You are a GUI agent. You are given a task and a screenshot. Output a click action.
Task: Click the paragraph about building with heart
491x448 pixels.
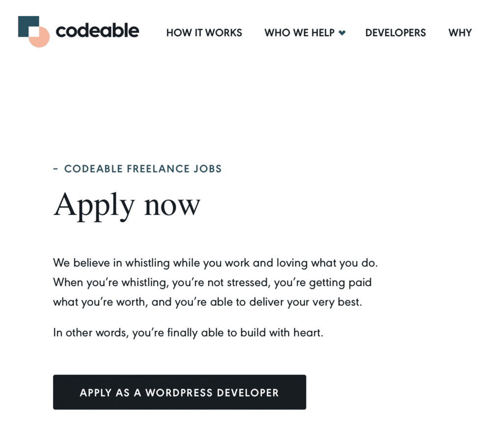point(187,333)
